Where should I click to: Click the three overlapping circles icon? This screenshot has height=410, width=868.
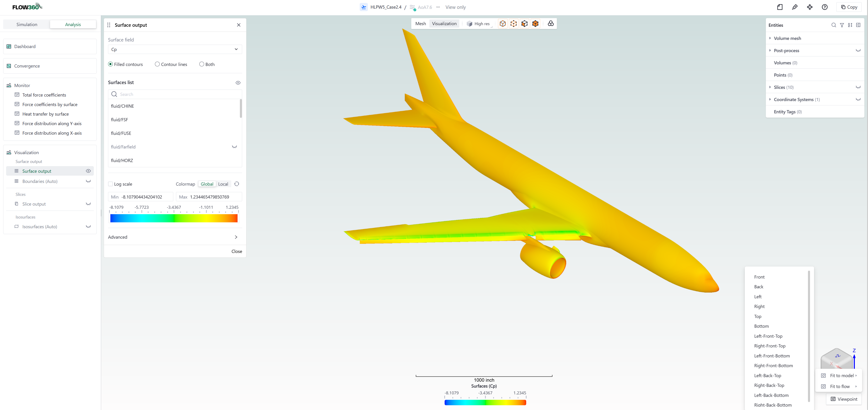tap(551, 24)
